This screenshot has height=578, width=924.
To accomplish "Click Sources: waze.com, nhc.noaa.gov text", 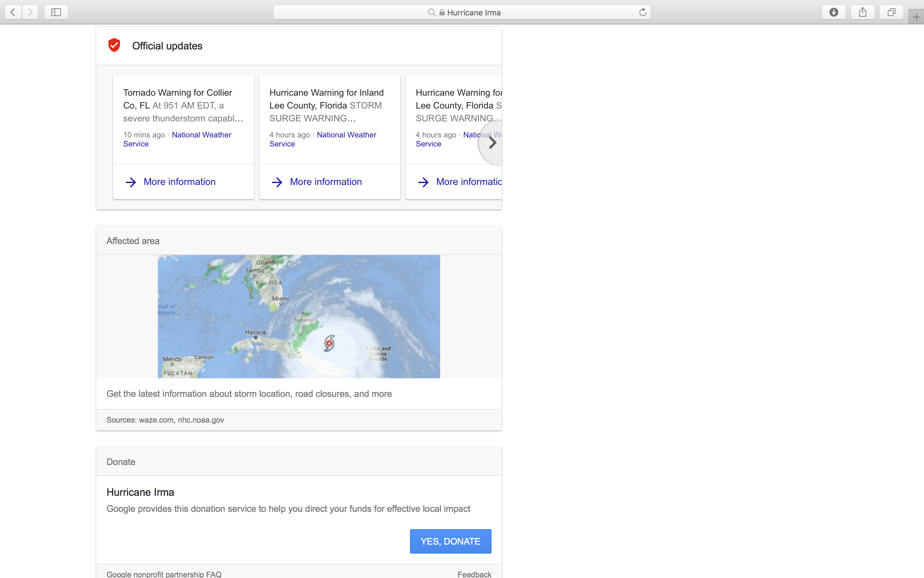I will coord(165,420).
